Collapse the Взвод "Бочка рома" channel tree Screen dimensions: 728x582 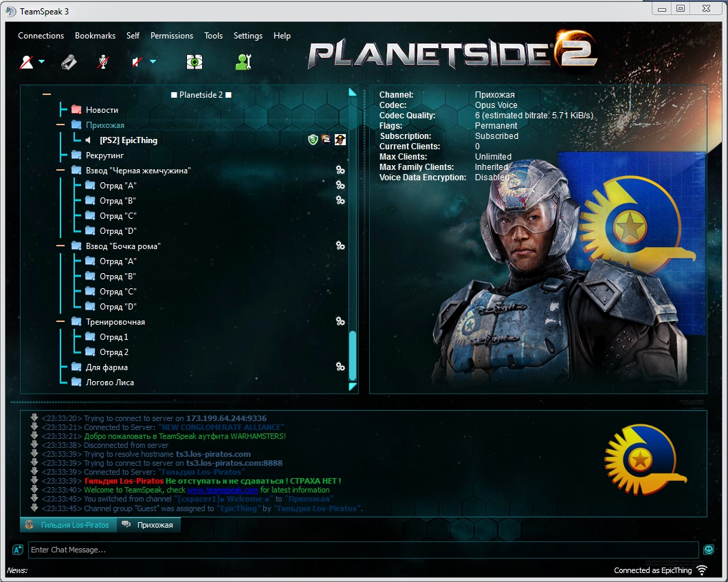click(x=60, y=246)
